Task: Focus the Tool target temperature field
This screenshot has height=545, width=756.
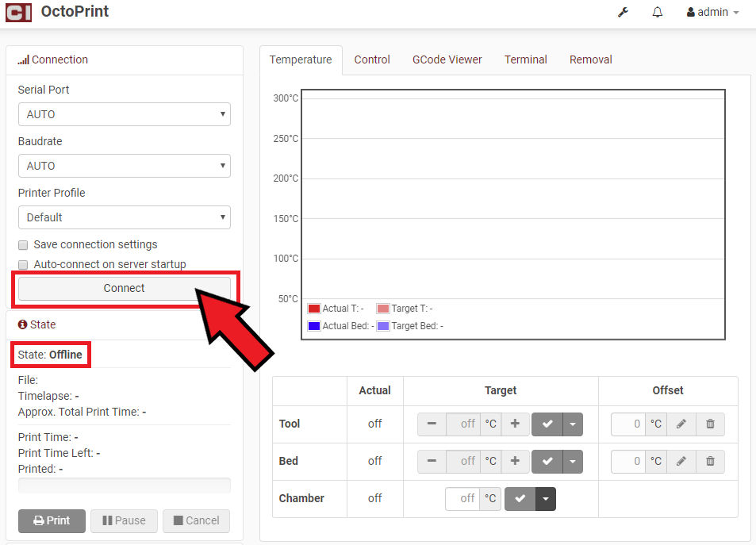Action: coord(463,424)
